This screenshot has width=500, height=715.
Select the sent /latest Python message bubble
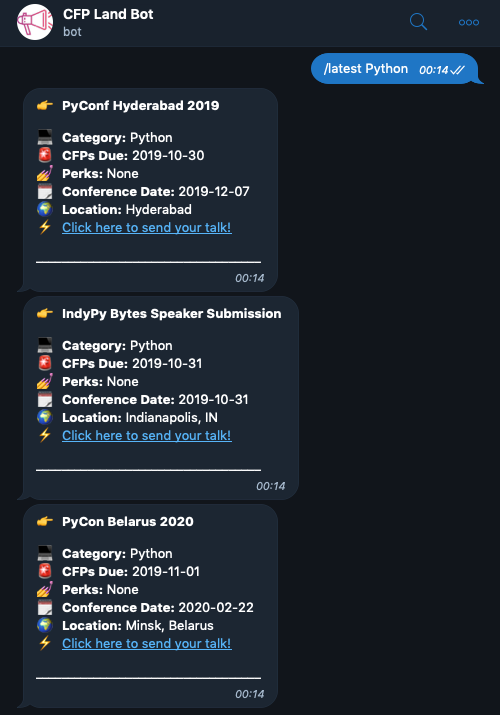click(395, 69)
